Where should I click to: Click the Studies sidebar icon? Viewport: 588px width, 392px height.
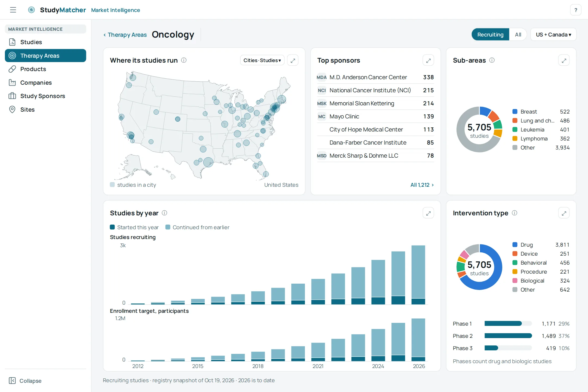[12, 42]
